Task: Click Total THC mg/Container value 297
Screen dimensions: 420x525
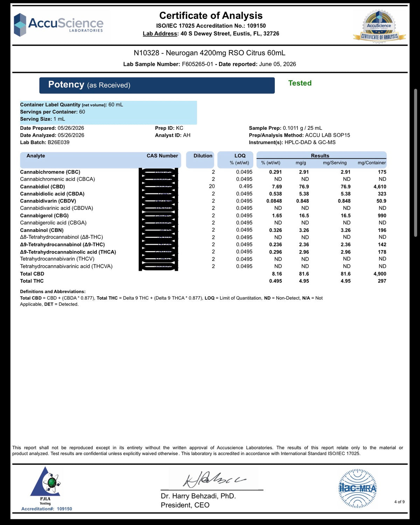Action: (x=382, y=281)
